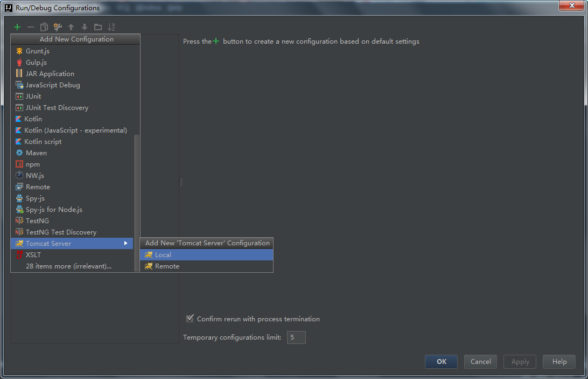Viewport: 588px width, 379px height.
Task: Click the 'XSLT' list text
Action: click(x=33, y=254)
